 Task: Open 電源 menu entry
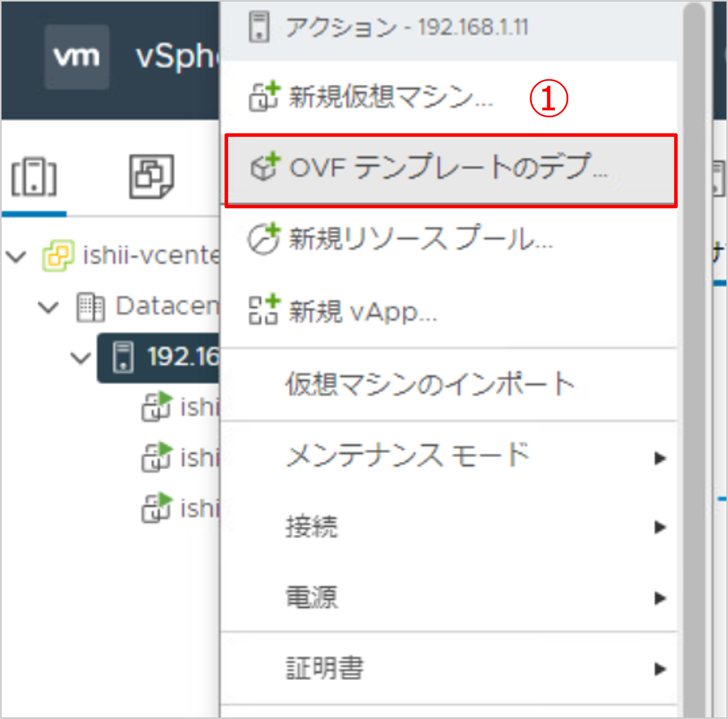pyautogui.click(x=449, y=598)
